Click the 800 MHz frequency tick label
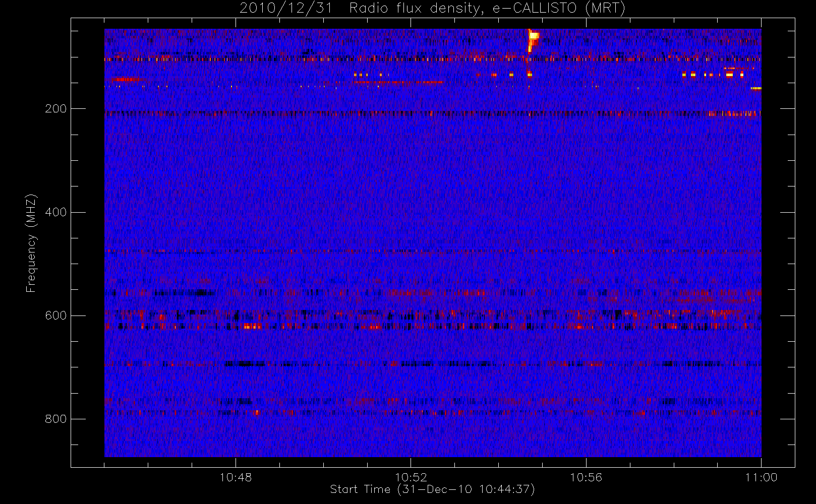 pos(56,419)
